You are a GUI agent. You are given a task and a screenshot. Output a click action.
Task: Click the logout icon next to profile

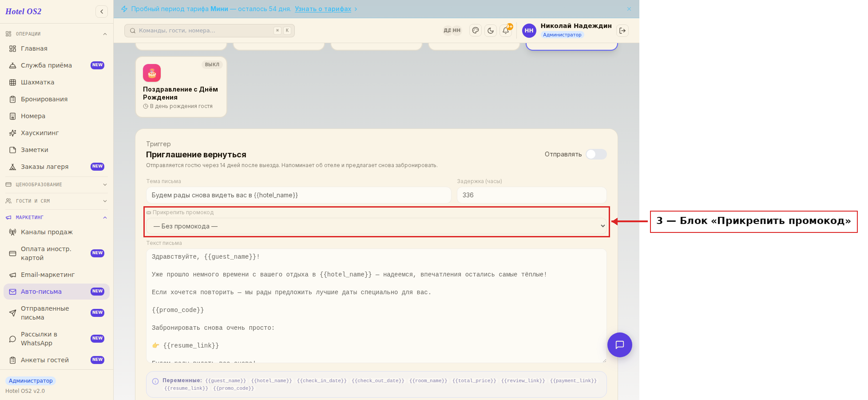coord(622,30)
